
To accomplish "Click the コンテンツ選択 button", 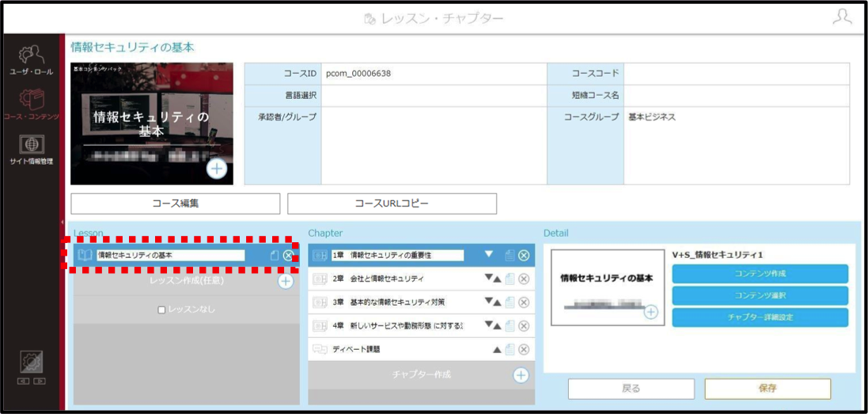I will coord(760,295).
